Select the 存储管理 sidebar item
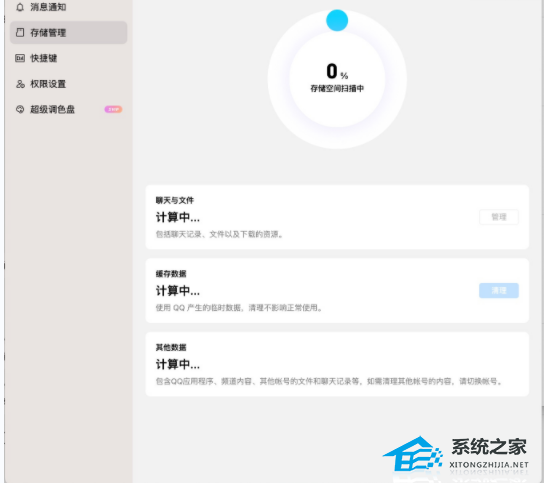 (x=68, y=33)
